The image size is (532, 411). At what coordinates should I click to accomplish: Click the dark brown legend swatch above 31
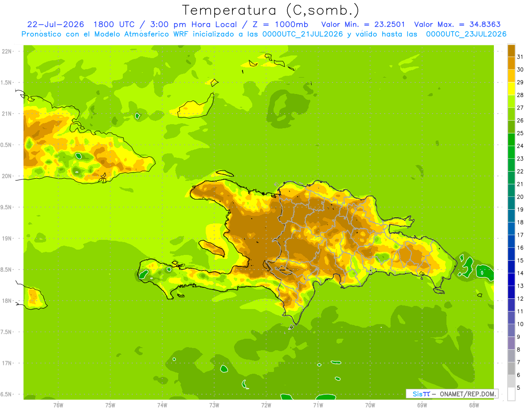click(x=511, y=51)
